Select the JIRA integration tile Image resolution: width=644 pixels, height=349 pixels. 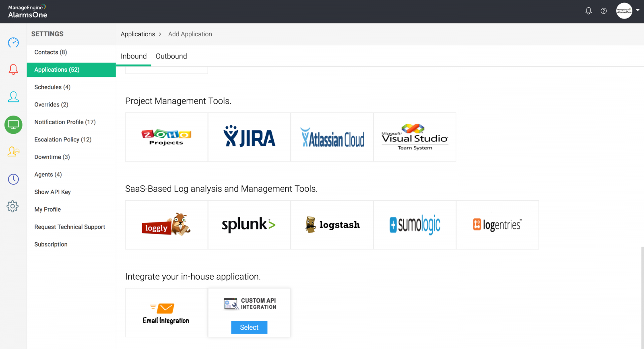coord(250,137)
